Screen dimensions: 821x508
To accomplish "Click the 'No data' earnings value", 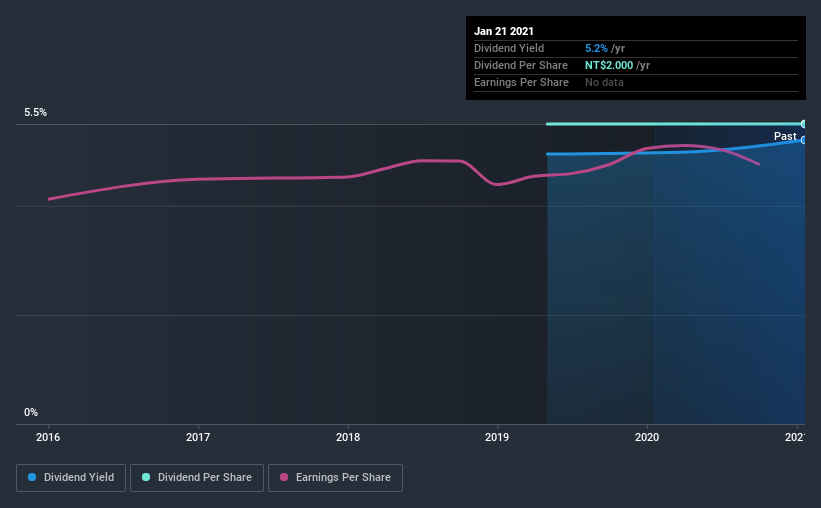I will point(604,82).
